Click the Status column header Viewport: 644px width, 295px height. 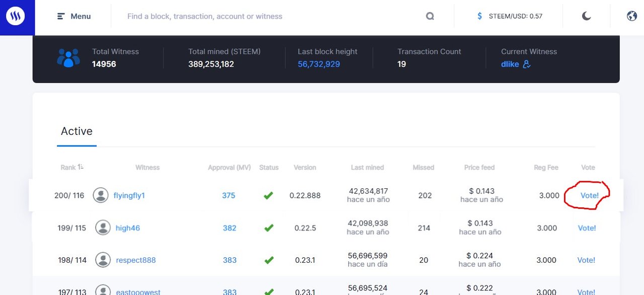[269, 167]
